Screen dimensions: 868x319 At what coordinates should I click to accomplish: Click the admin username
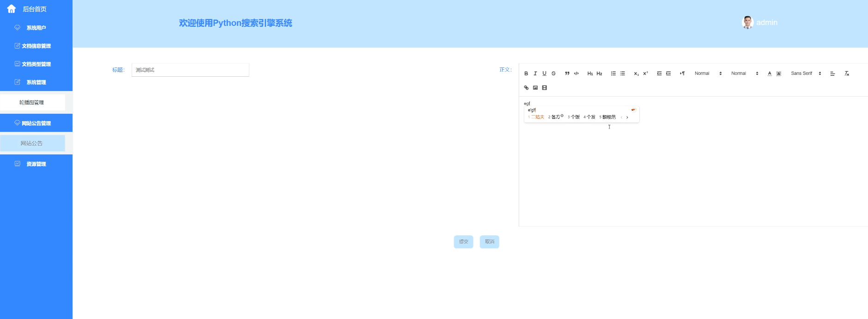767,23
